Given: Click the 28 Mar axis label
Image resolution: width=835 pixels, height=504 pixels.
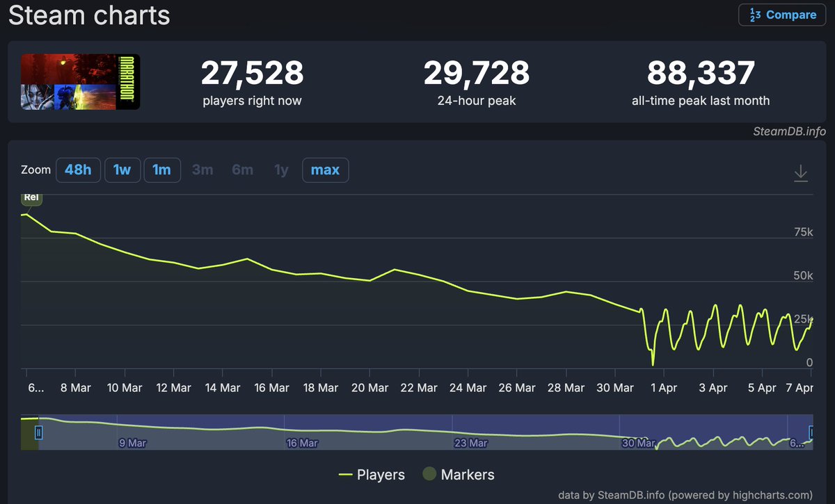Looking at the screenshot, I should pos(565,388).
